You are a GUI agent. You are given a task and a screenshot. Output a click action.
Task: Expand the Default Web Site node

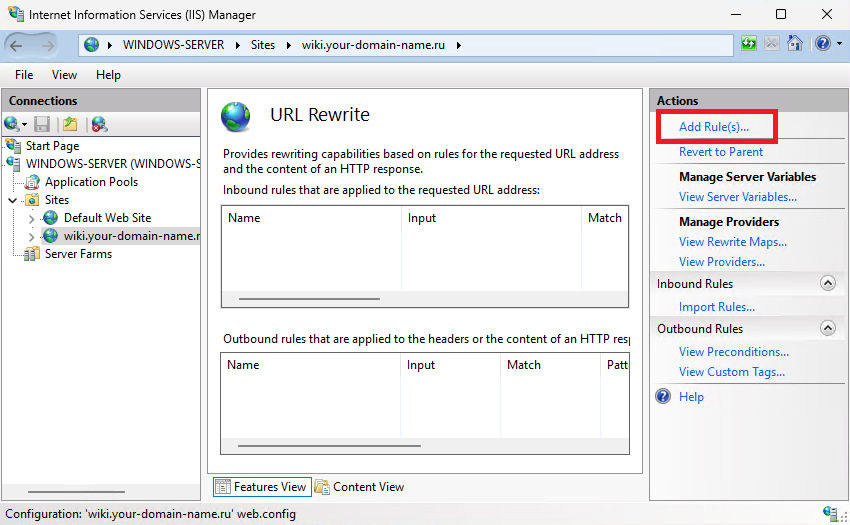[x=31, y=219]
